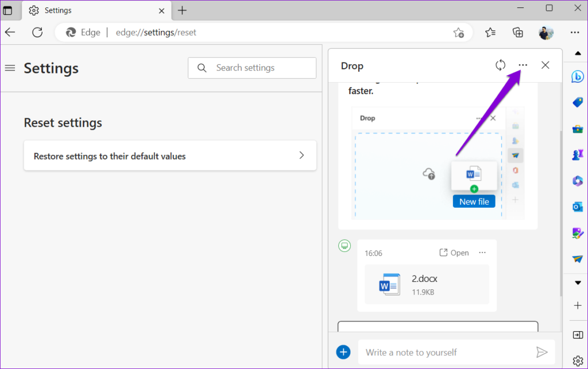Open Copilot from the Edge sidebar

point(577,76)
